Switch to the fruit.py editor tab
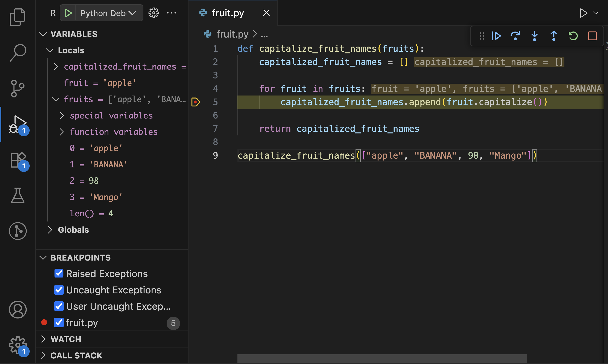 (x=228, y=13)
